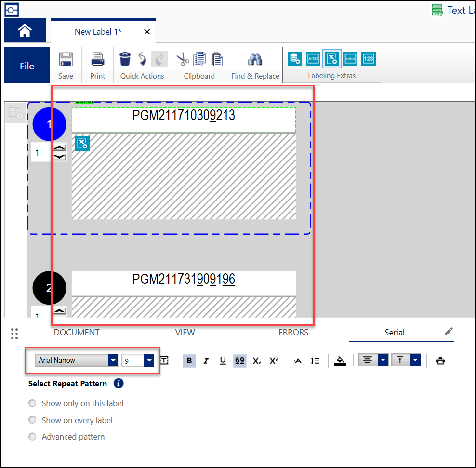This screenshot has width=476, height=468.
Task: Select 'Advanced pattern' radio button
Action: 32,437
